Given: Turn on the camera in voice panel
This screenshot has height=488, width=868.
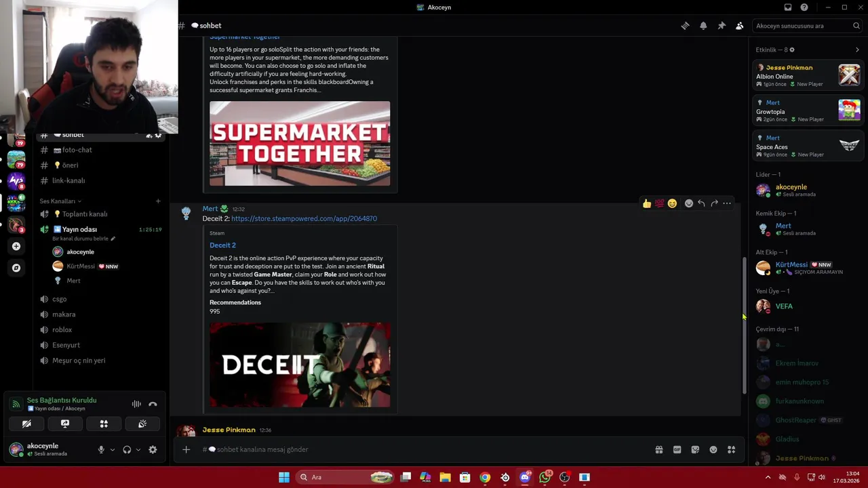Looking at the screenshot, I should tap(26, 424).
